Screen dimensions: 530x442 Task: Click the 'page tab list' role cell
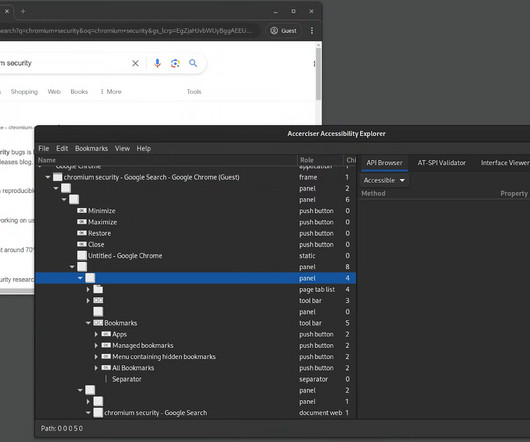pos(317,289)
